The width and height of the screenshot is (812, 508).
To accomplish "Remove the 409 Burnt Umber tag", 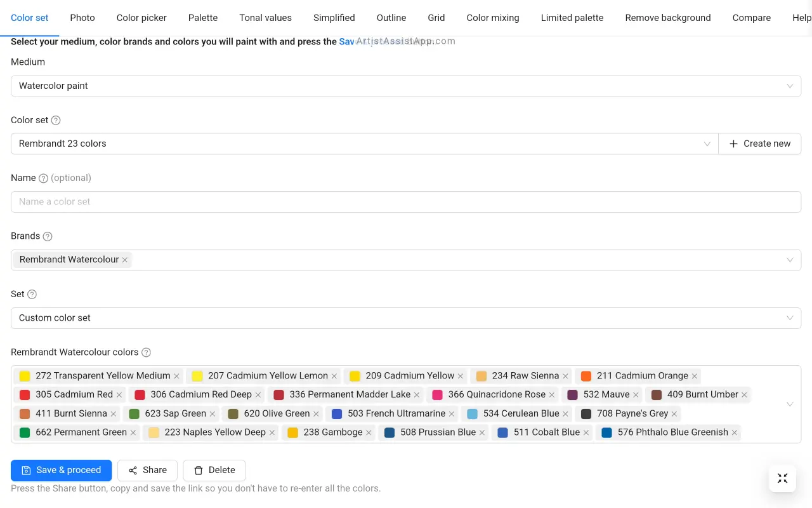I will (x=745, y=395).
